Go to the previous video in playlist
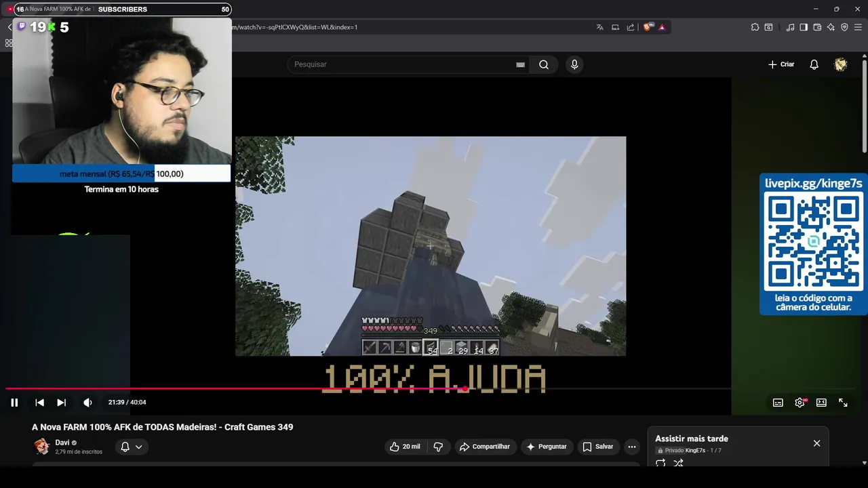 tap(39, 403)
